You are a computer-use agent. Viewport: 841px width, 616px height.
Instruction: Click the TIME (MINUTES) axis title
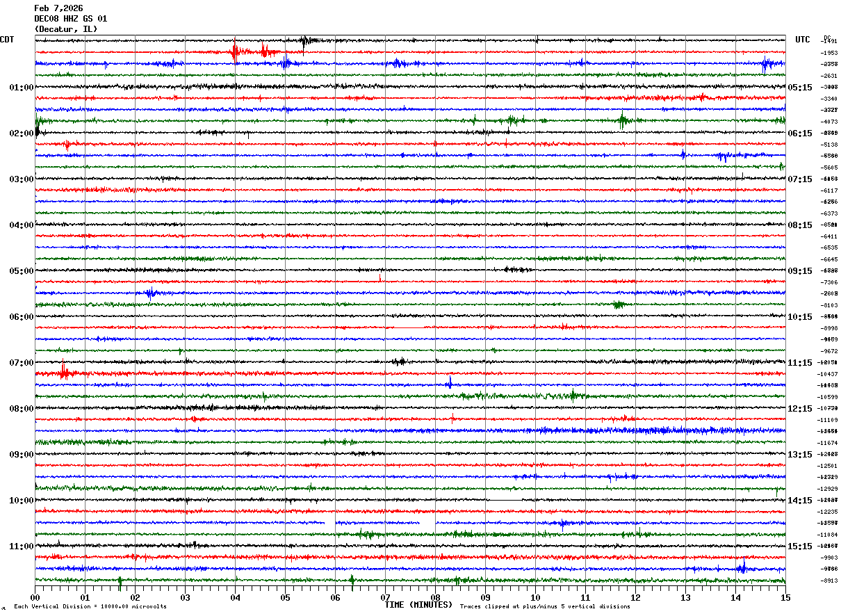point(418,605)
